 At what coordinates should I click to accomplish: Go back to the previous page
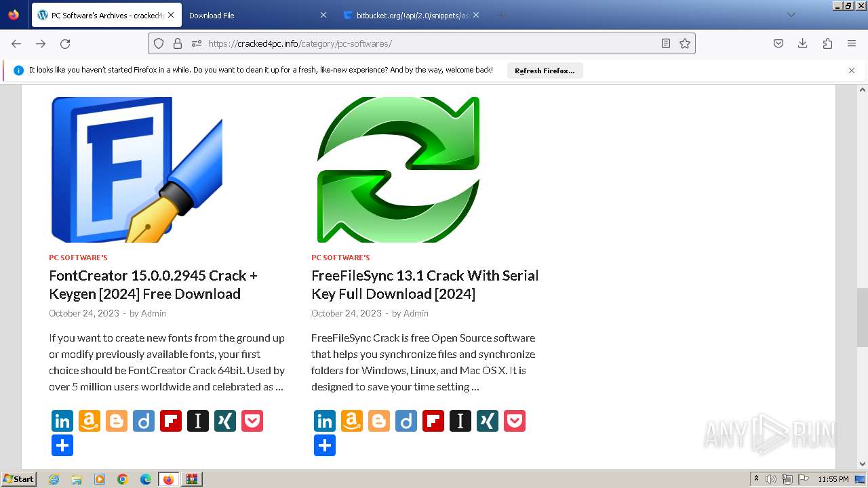16,43
